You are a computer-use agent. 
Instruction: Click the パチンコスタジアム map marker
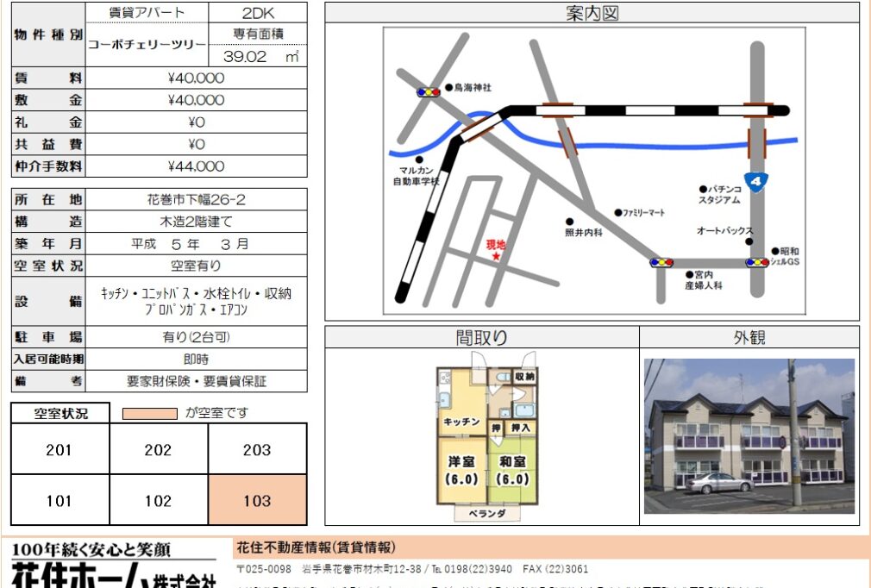coord(703,188)
